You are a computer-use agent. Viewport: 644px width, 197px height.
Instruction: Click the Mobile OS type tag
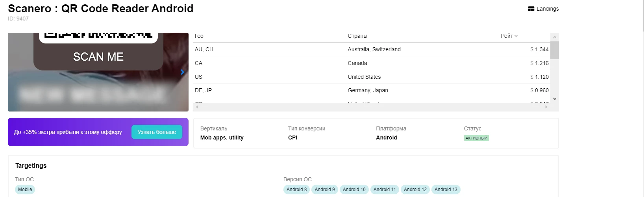(25, 190)
